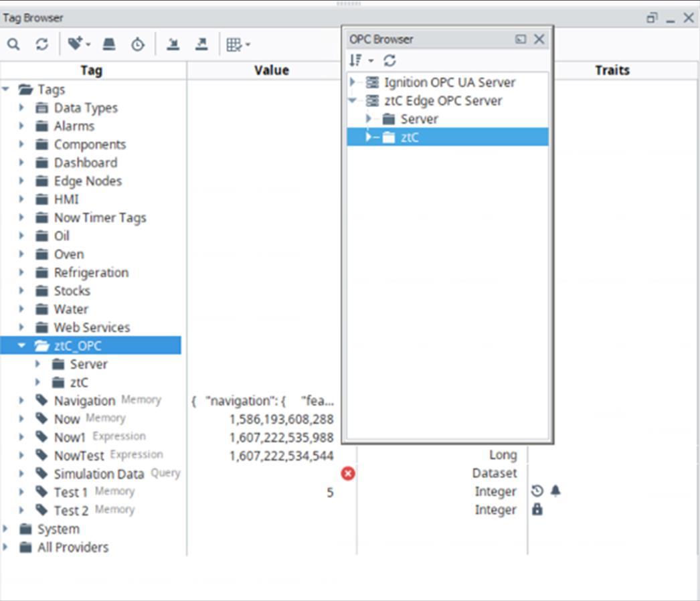Select the Now1 expression tag
The width and height of the screenshot is (700, 601).
click(x=70, y=437)
